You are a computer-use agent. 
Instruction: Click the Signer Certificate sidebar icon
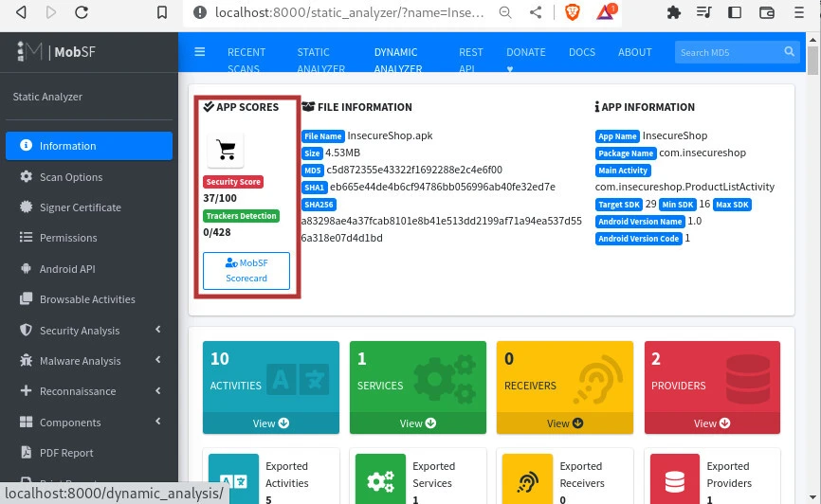pos(26,207)
